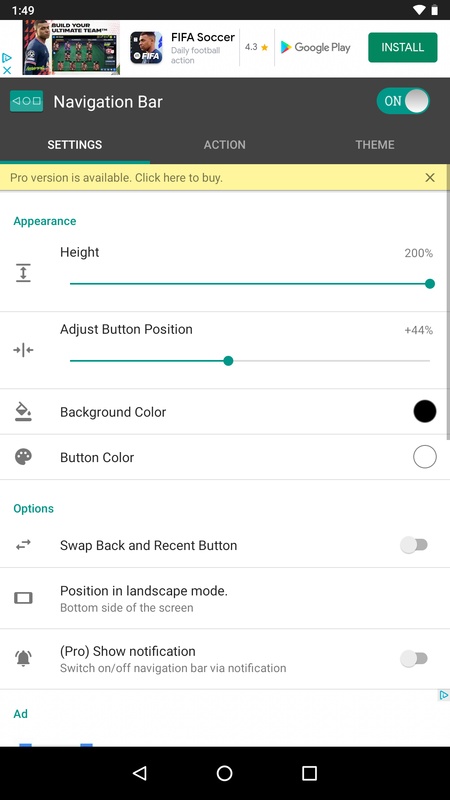450x800 pixels.
Task: Click the Height resize icon
Action: [x=23, y=273]
